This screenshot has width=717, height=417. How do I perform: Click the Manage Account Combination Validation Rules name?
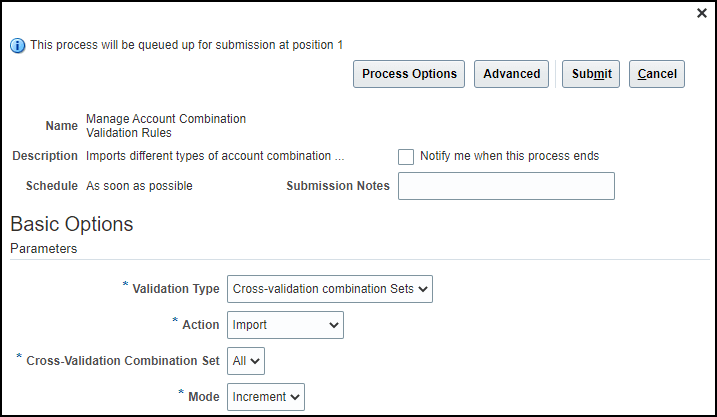pos(165,125)
